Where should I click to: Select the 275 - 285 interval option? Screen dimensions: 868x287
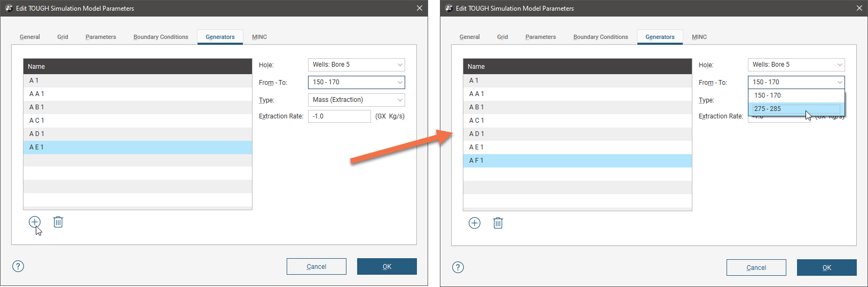(x=795, y=109)
